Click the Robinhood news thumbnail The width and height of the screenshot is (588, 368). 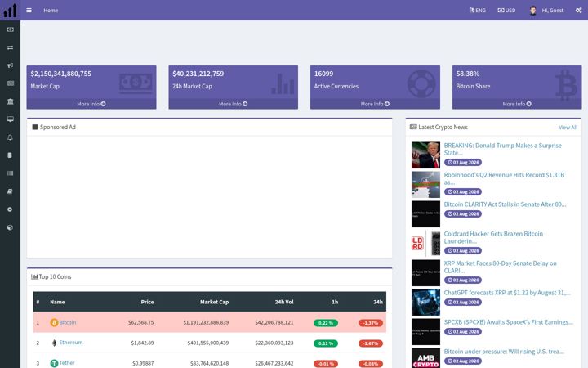click(x=425, y=184)
